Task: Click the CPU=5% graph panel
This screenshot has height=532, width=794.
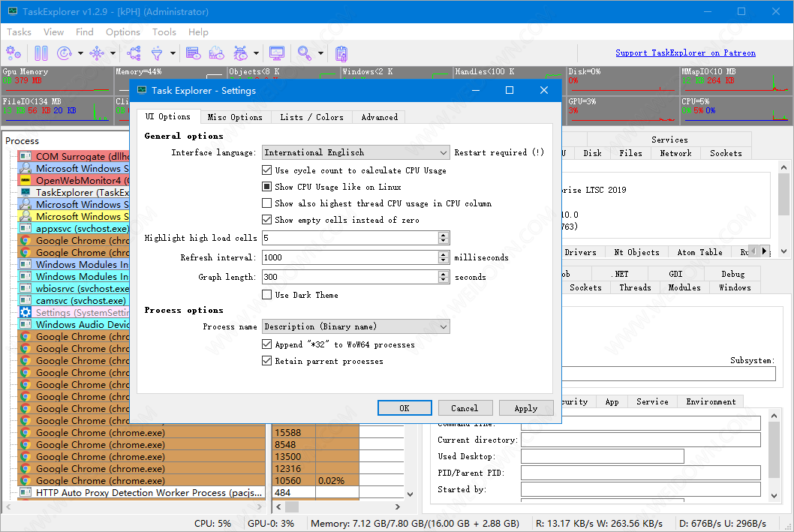Action: [735, 110]
